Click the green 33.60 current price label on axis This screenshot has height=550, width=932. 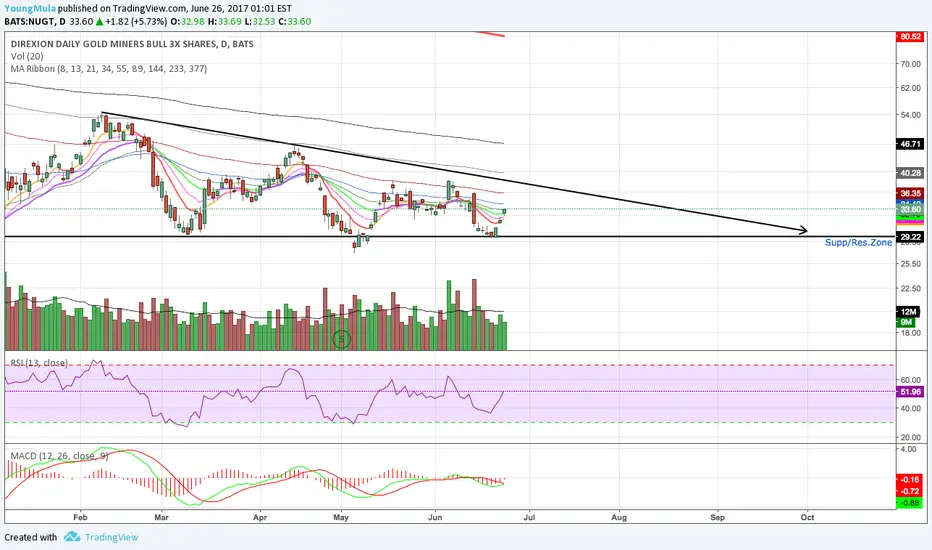pos(910,210)
